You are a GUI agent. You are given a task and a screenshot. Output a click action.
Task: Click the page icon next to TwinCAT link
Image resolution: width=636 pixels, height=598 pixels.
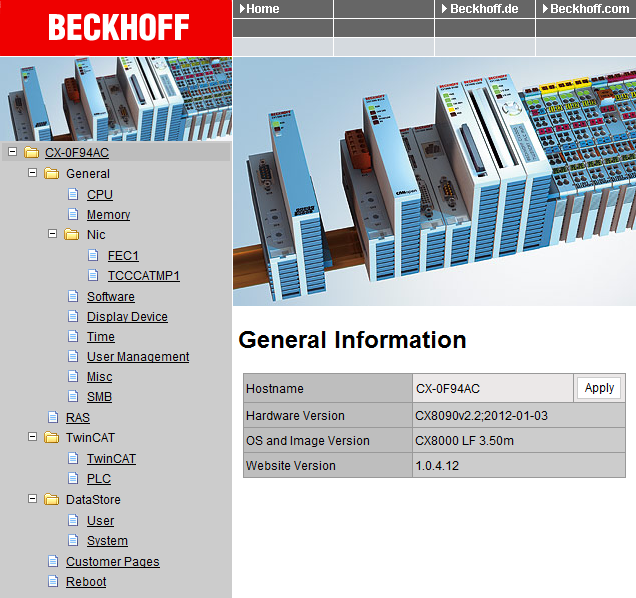tap(73, 458)
